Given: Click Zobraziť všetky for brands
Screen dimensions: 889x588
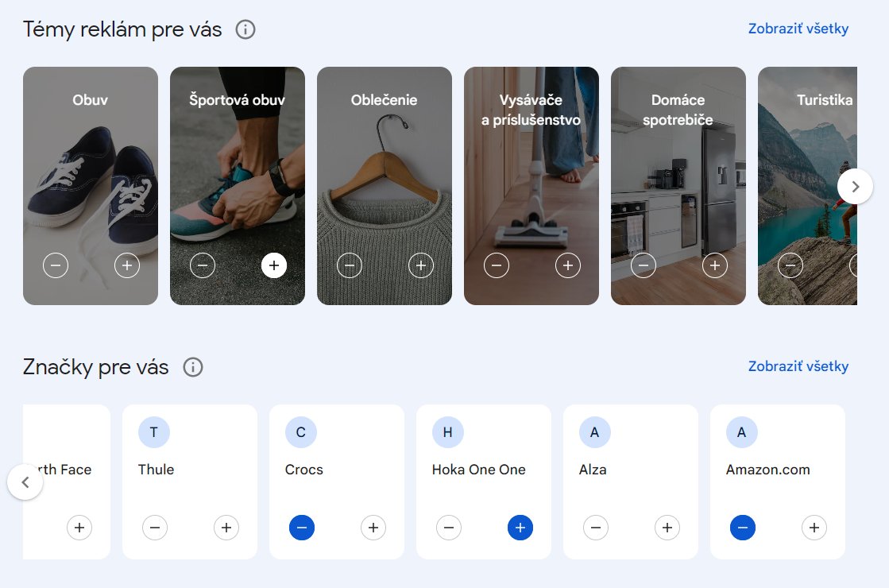Looking at the screenshot, I should click(x=798, y=366).
